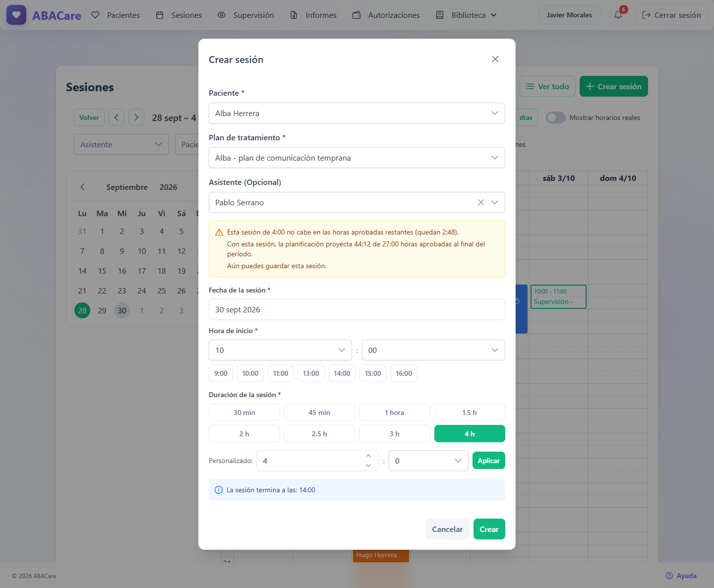The width and height of the screenshot is (714, 588).
Task: Select day 29 in the mini calendar
Action: pyautogui.click(x=102, y=310)
